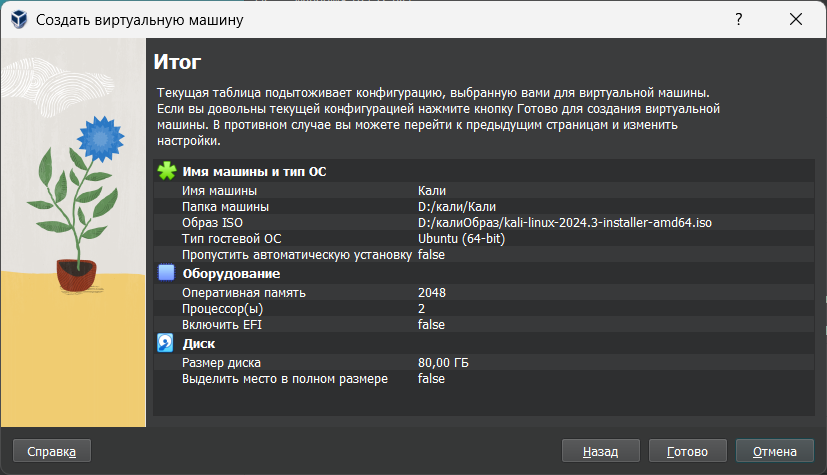Finish creation with the Готово button

pos(688,451)
